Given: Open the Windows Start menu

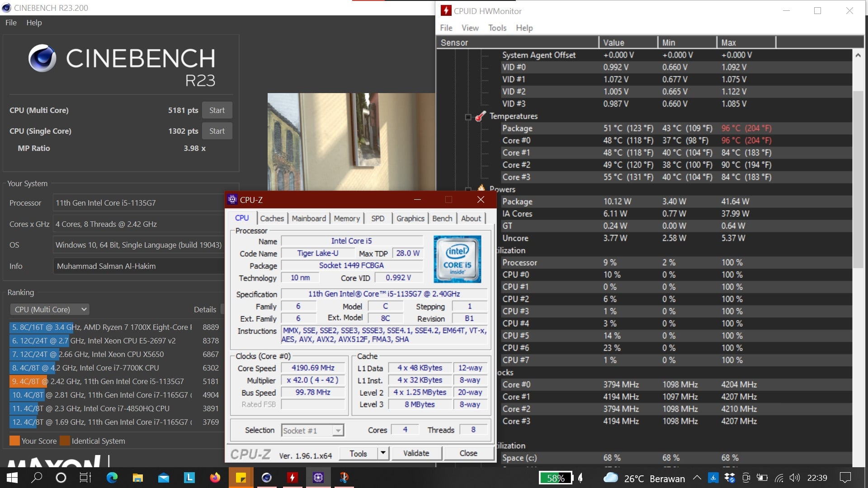Looking at the screenshot, I should (12, 478).
